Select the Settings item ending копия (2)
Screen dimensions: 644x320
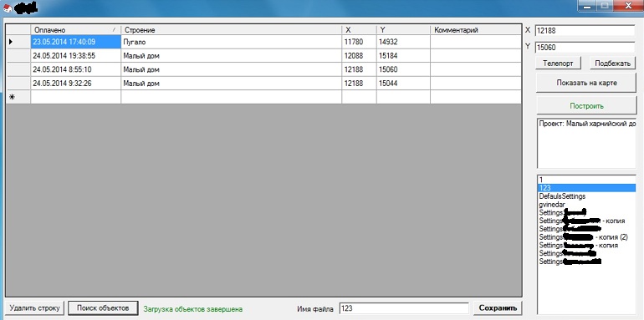coord(586,237)
